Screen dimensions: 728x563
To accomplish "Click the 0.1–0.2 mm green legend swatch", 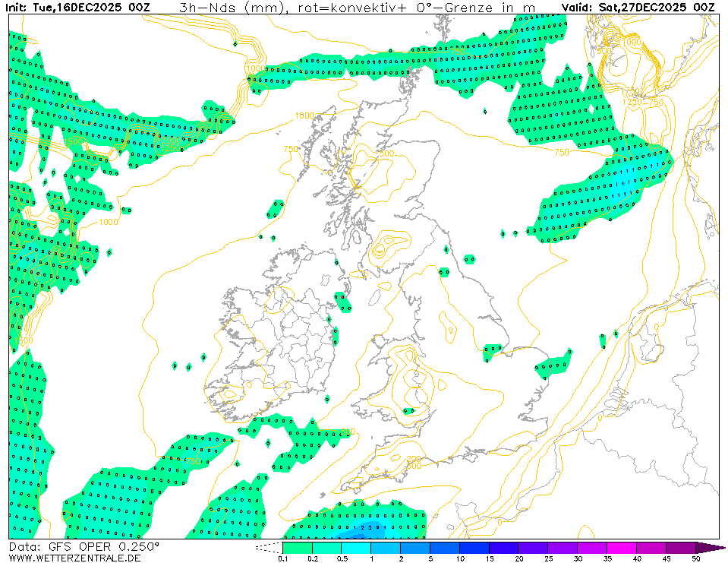I will [x=298, y=548].
